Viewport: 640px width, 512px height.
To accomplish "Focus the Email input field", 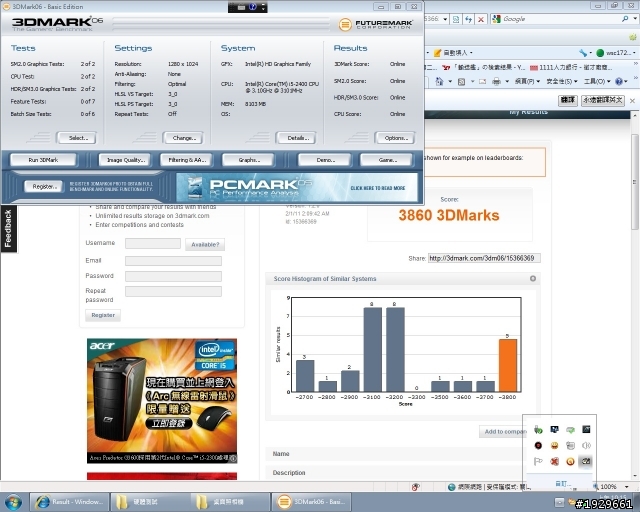I will (173, 261).
